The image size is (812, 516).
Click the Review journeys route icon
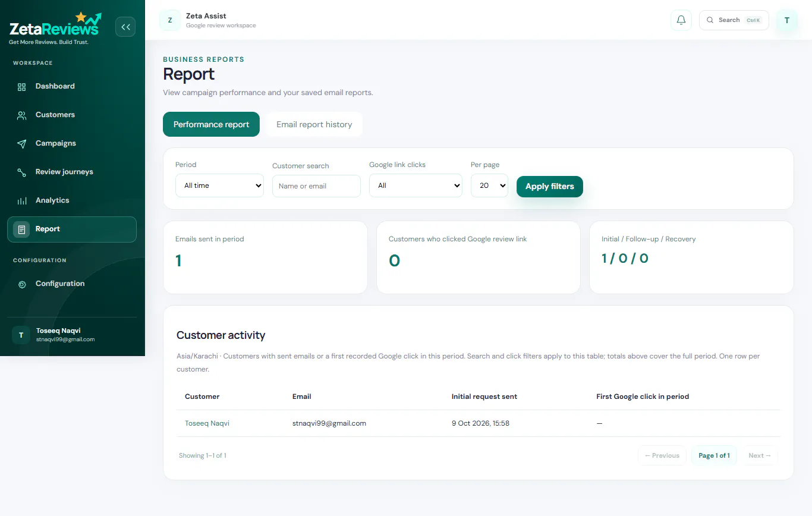click(22, 172)
